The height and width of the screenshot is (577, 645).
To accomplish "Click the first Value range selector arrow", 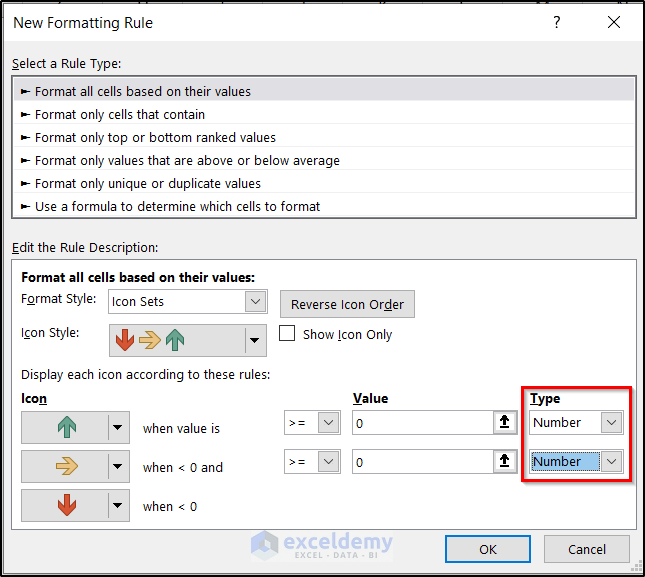I will click(x=502, y=423).
